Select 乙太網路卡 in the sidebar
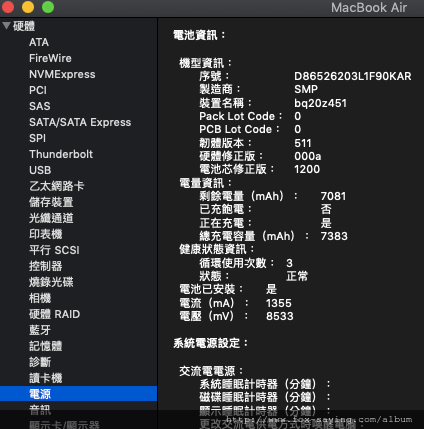 point(57,186)
